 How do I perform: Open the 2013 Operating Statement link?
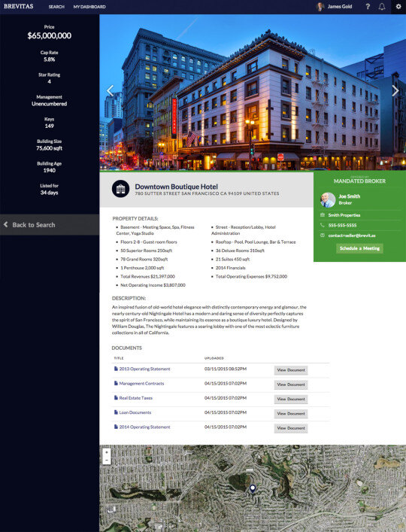point(144,369)
